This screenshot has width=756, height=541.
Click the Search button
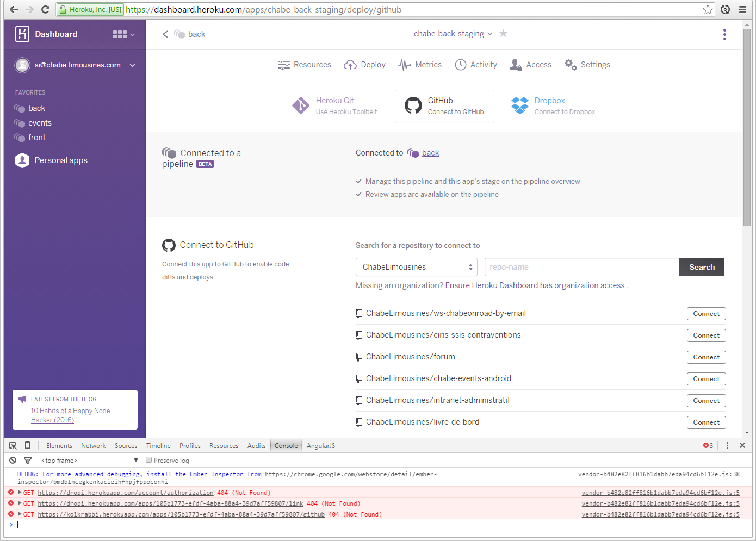click(x=702, y=267)
